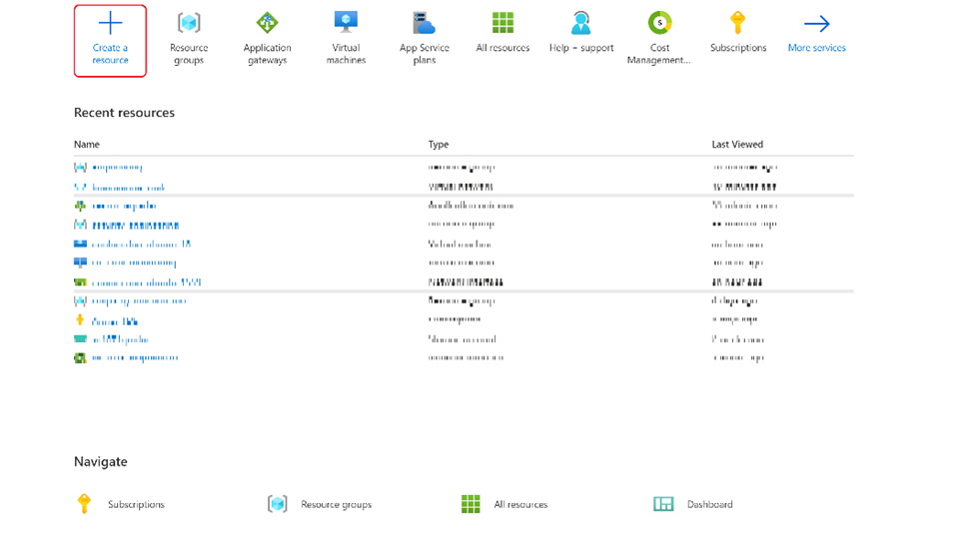The height and width of the screenshot is (536, 980).
Task: Open the last resource in Recent resources list
Action: (x=135, y=357)
